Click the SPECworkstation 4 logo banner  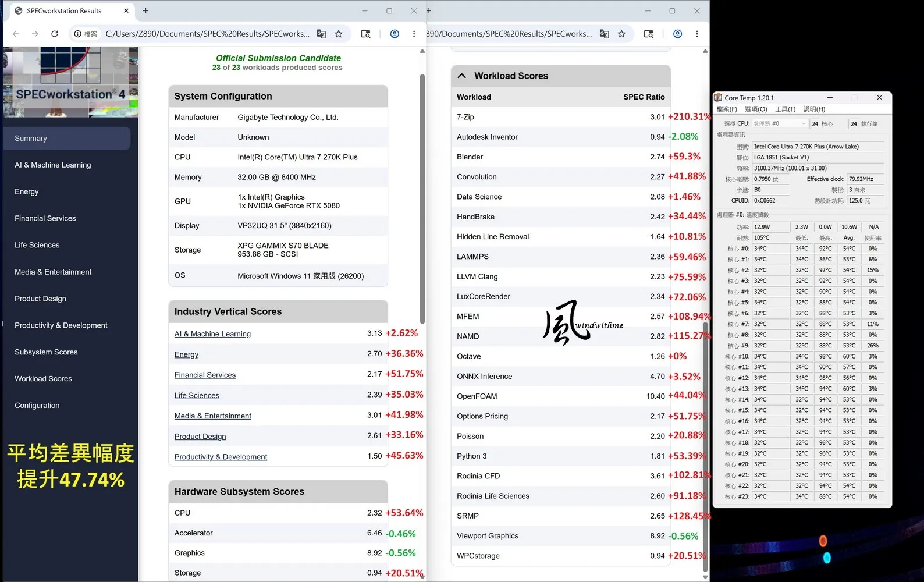point(70,82)
